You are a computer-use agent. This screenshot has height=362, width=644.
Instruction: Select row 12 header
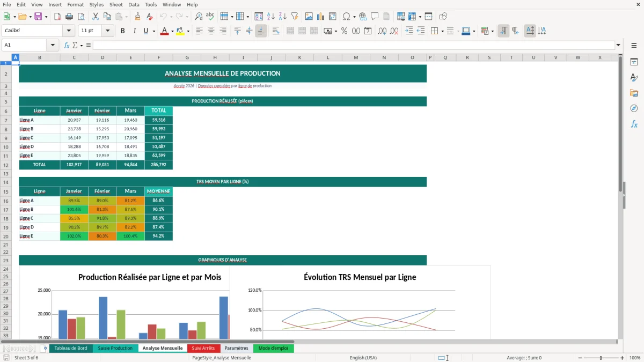tap(6, 165)
